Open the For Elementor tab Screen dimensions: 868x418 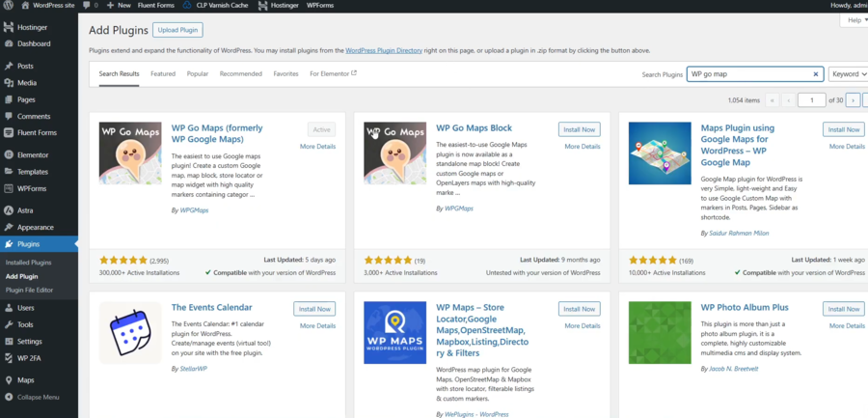pos(334,73)
